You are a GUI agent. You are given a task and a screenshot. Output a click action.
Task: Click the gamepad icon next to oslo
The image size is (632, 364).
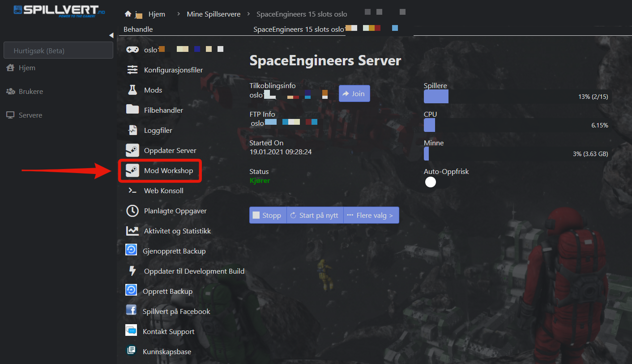[132, 50]
